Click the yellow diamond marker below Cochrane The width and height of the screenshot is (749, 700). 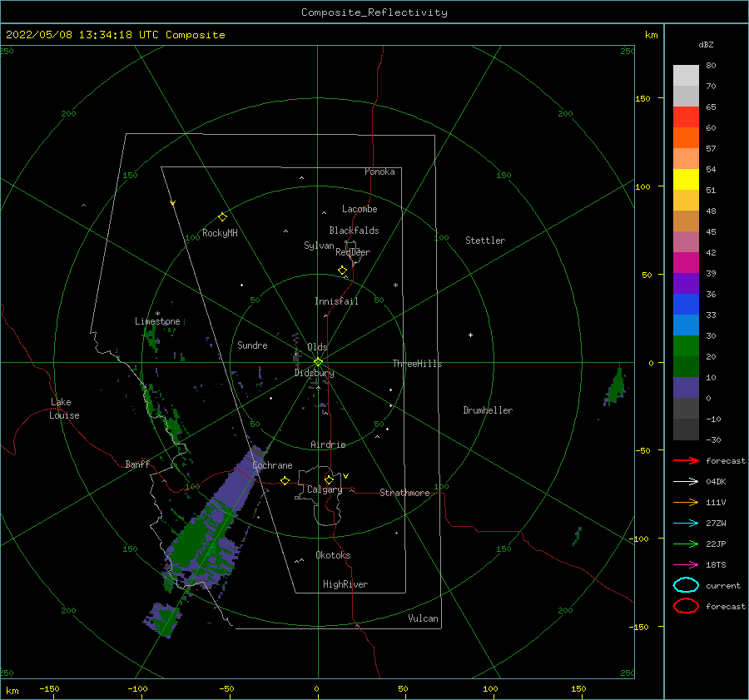[x=285, y=480]
